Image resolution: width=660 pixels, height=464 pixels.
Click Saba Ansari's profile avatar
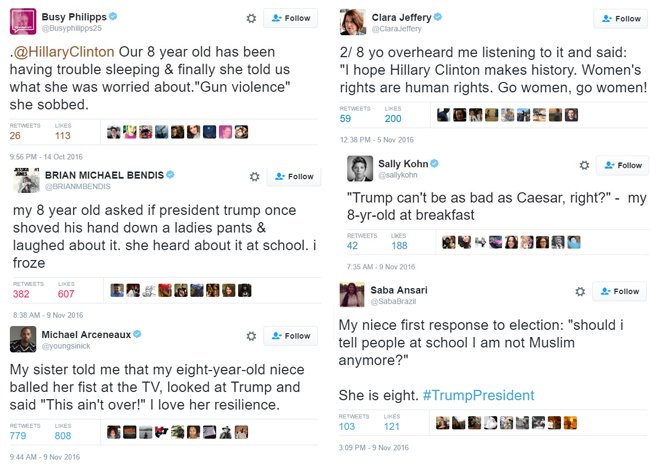pyautogui.click(x=352, y=294)
